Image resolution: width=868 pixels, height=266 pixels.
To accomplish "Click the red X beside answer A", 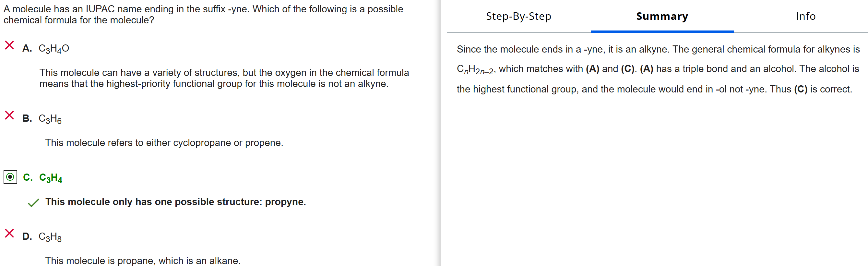I will 9,45.
